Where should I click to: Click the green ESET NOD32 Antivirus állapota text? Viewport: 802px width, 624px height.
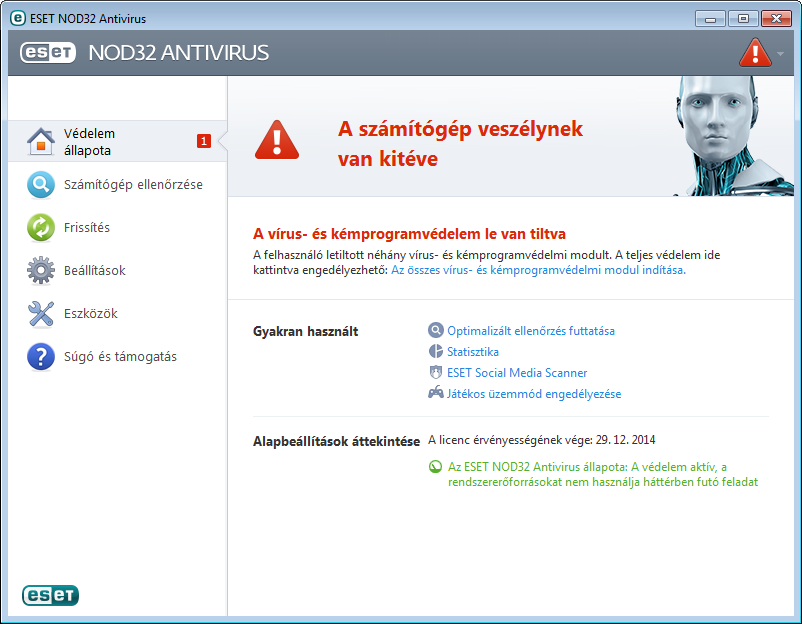[603, 474]
